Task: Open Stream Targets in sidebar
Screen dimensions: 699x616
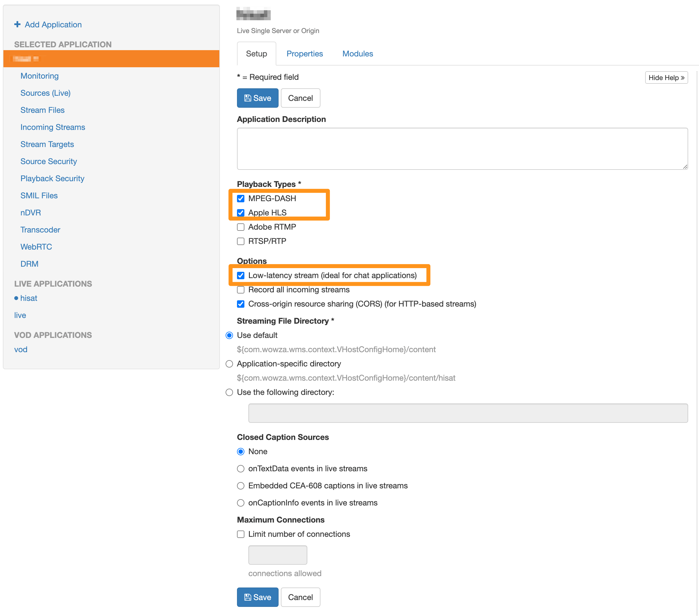Action: (47, 144)
